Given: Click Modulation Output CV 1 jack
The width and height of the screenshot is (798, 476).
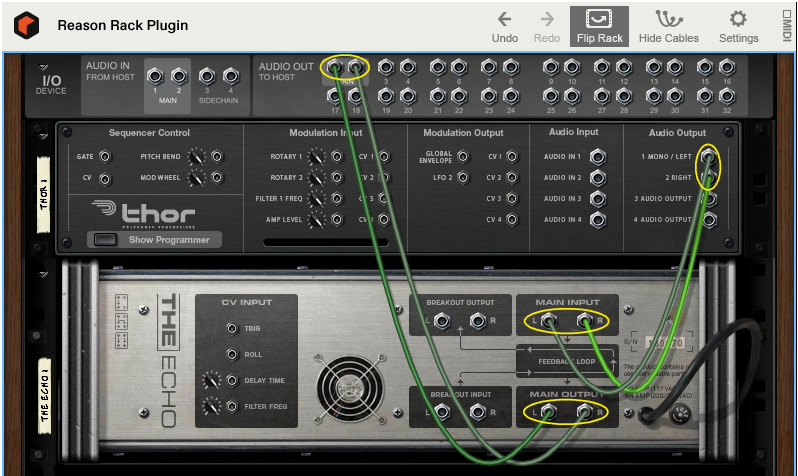Looking at the screenshot, I should point(512,157).
